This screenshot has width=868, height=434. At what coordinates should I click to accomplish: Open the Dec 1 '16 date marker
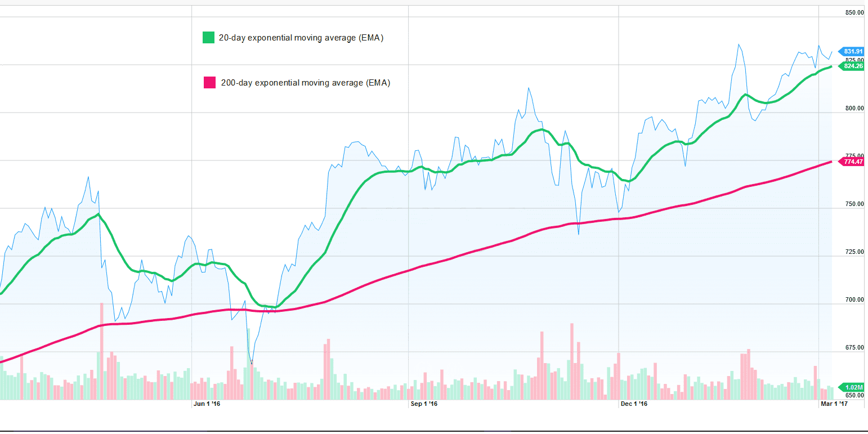634,404
